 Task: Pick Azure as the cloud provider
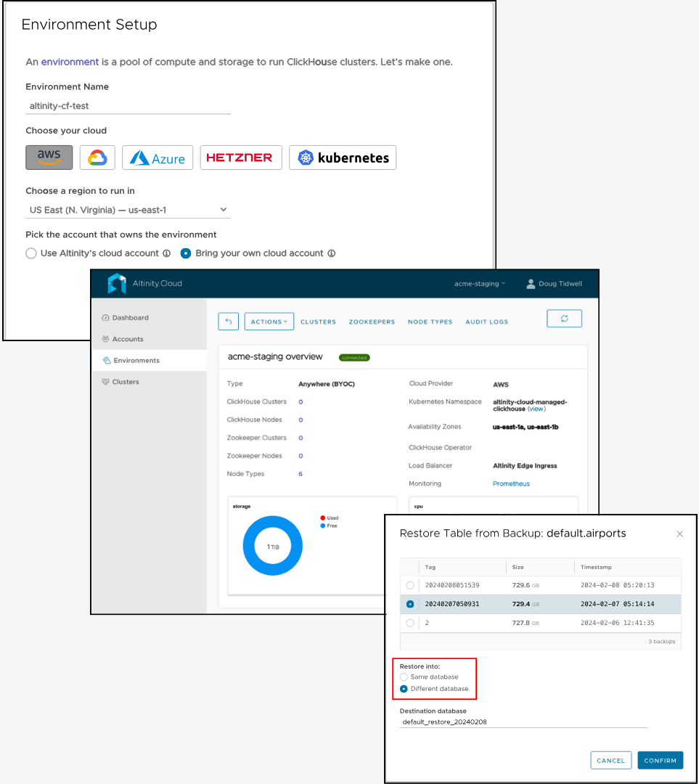click(158, 158)
